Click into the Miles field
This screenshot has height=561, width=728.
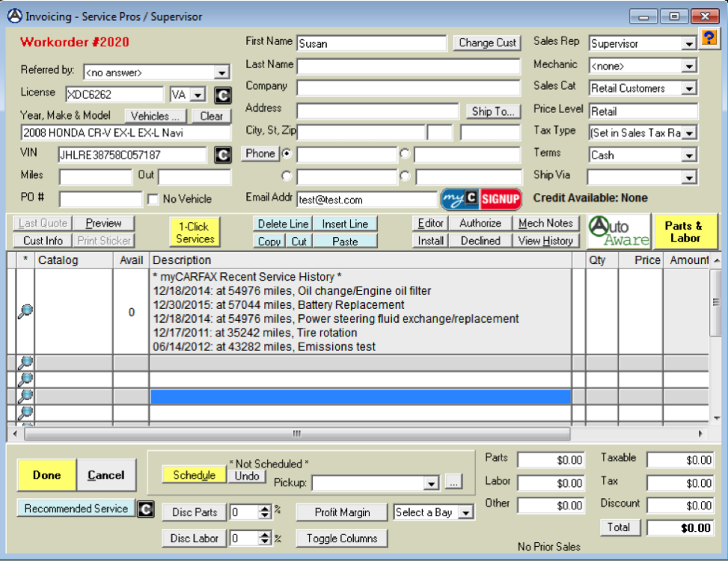95,177
